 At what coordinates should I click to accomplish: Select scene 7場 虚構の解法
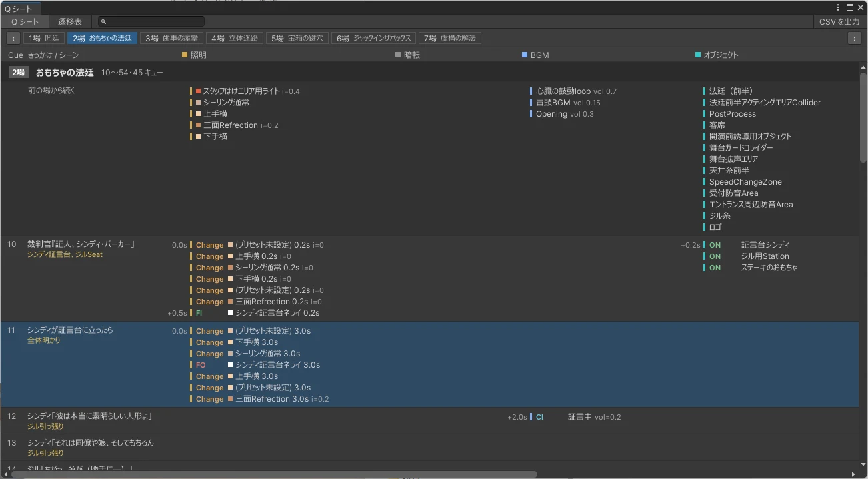tap(450, 38)
